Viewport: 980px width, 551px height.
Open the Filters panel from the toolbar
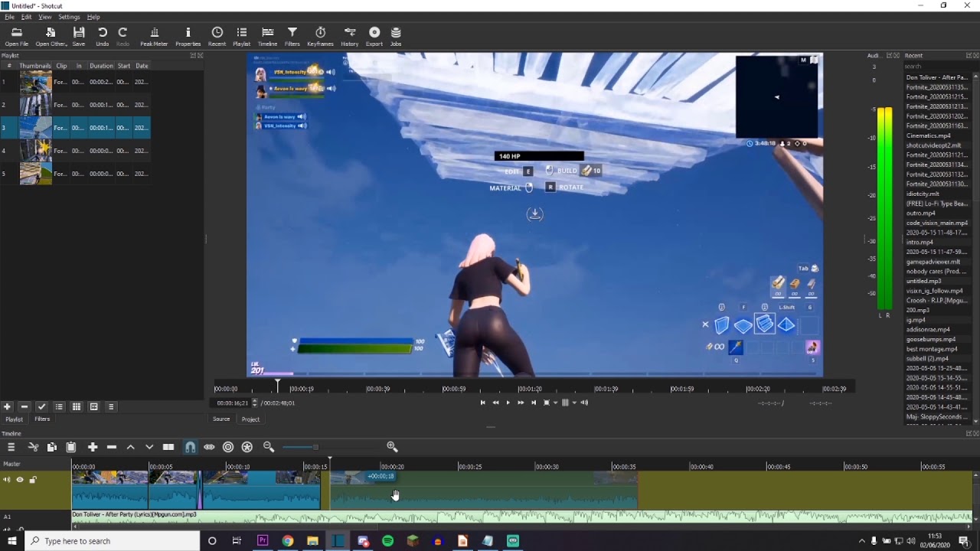292,37
